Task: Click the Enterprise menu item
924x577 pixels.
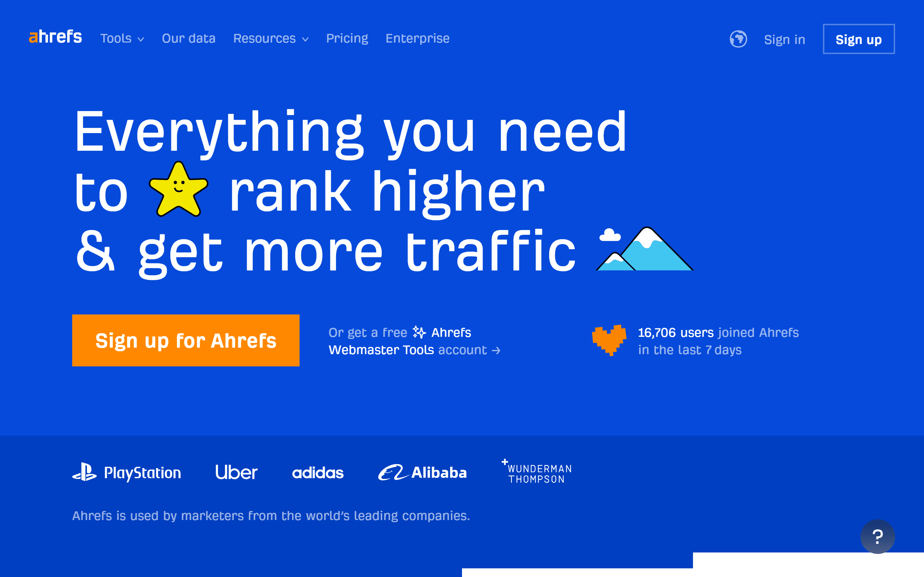Action: click(418, 38)
